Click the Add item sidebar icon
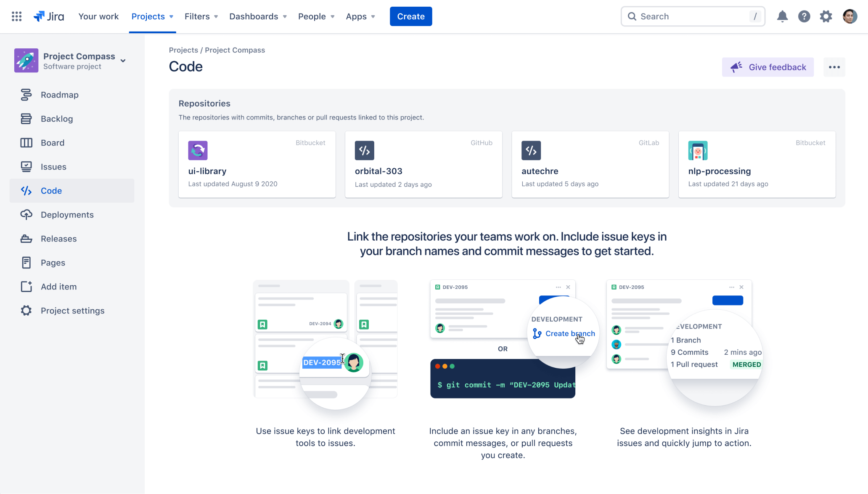Screen dimensions: 868x494 click(26, 287)
